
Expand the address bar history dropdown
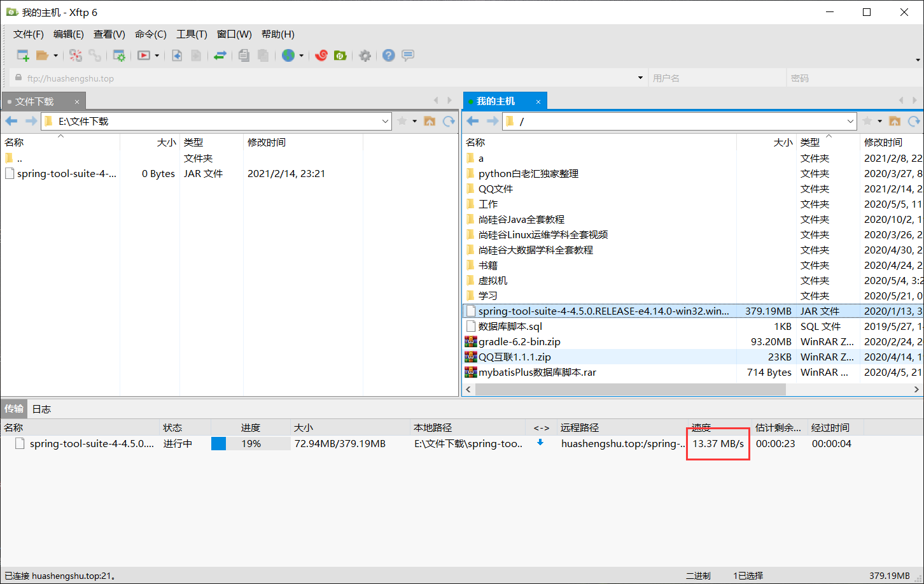click(640, 78)
